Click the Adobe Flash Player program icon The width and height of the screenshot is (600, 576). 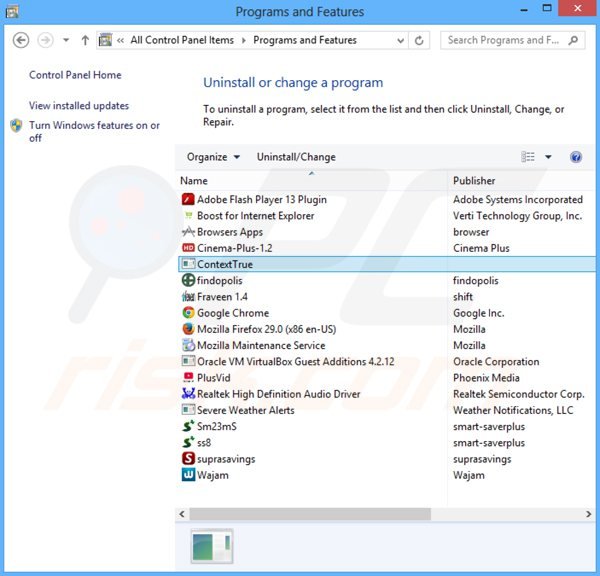click(188, 199)
